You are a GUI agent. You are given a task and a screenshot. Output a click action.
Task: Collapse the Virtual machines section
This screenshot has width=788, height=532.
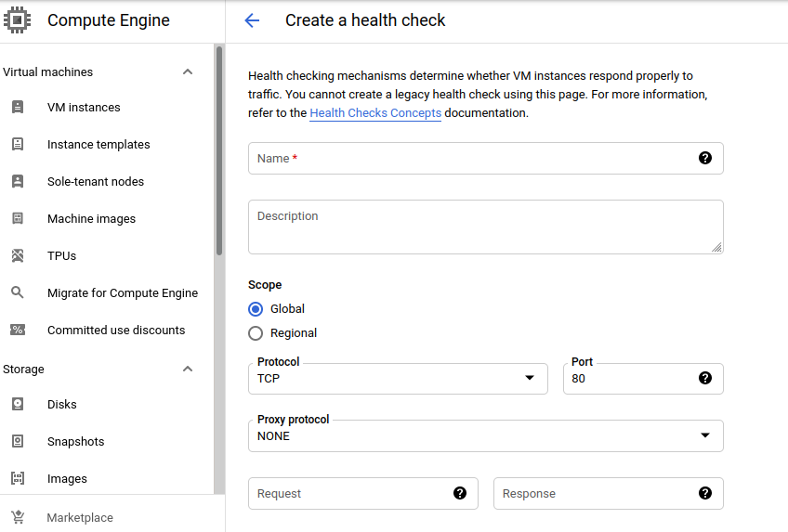click(x=188, y=71)
